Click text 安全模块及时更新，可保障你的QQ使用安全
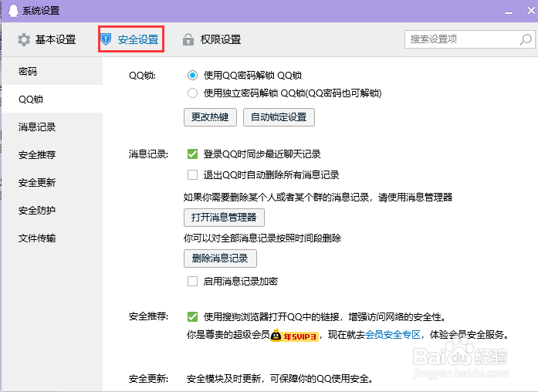The image size is (538, 392). click(x=279, y=379)
